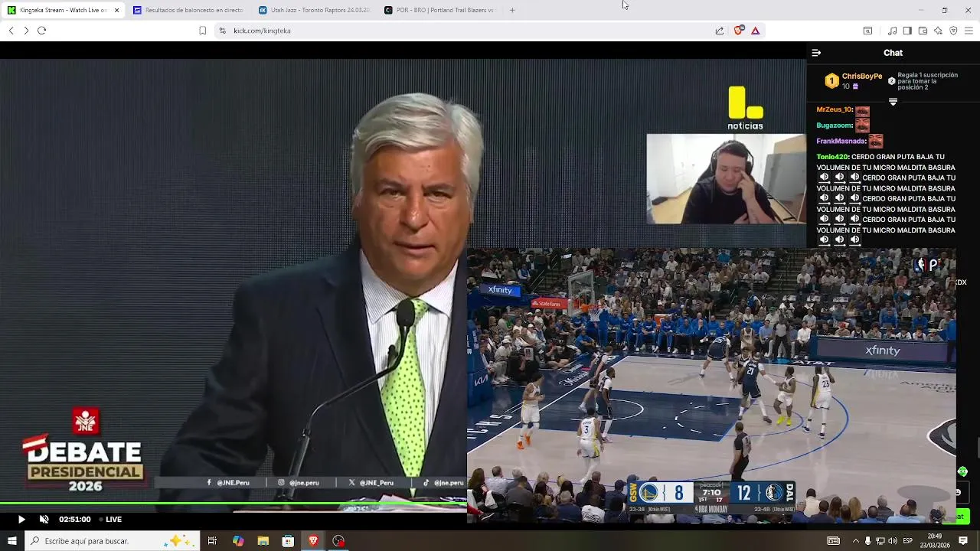Close the Kingteka Stream tab
Image resolution: width=980 pixels, height=551 pixels.
pos(117,10)
